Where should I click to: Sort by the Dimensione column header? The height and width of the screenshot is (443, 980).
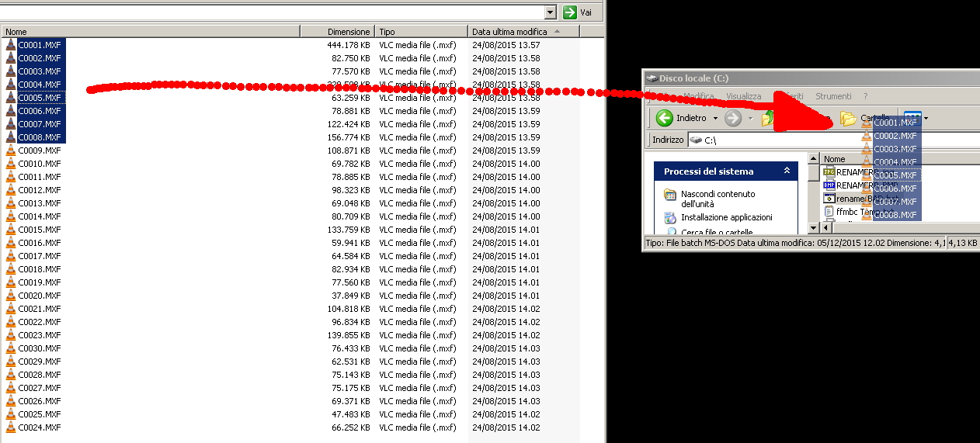coord(336,32)
